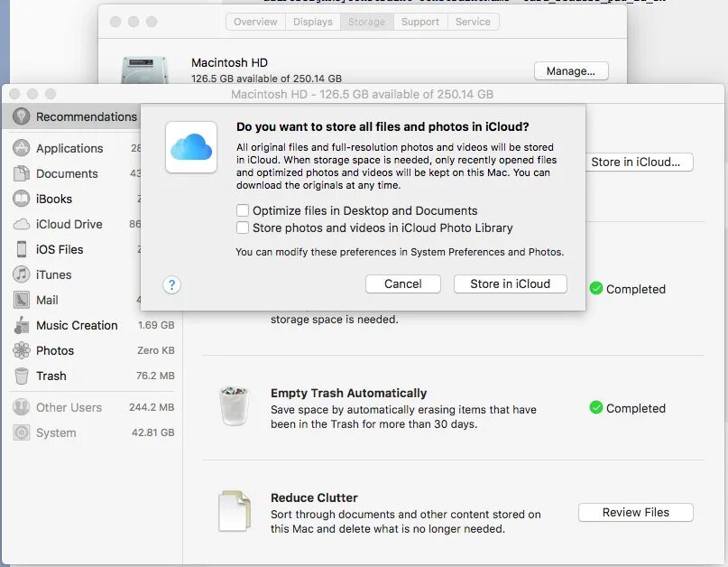
Task: Select Recommendations in the sidebar
Action: (x=72, y=116)
